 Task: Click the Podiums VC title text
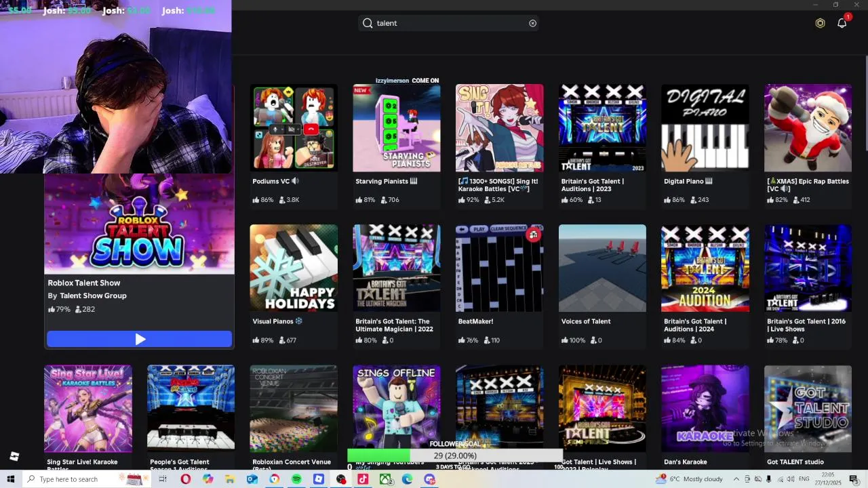tap(275, 181)
